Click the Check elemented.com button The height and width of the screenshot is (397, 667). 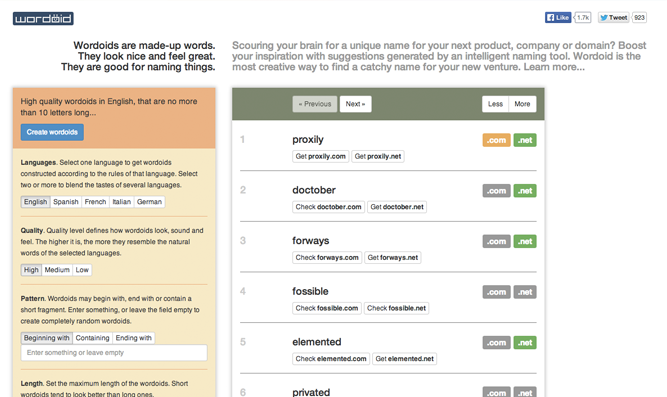331,359
